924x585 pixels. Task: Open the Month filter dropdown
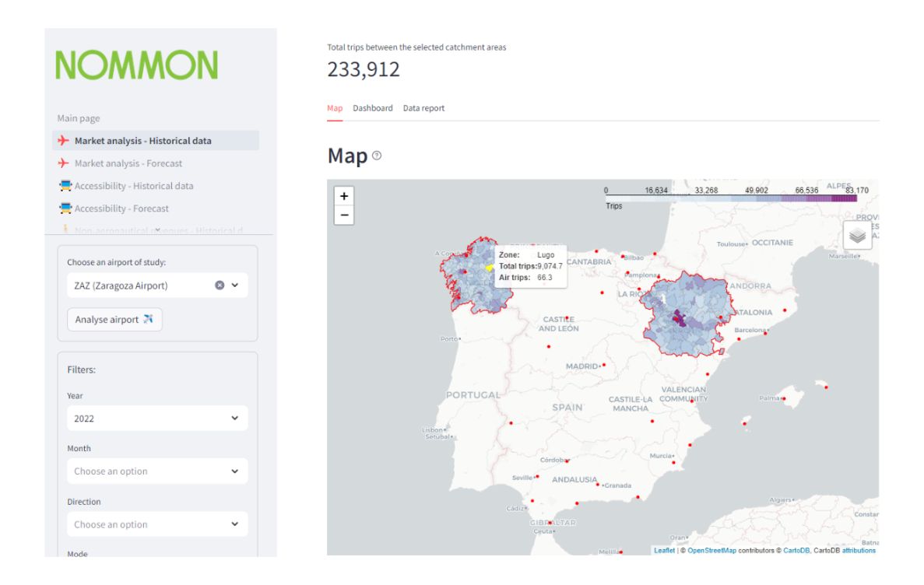pos(157,471)
